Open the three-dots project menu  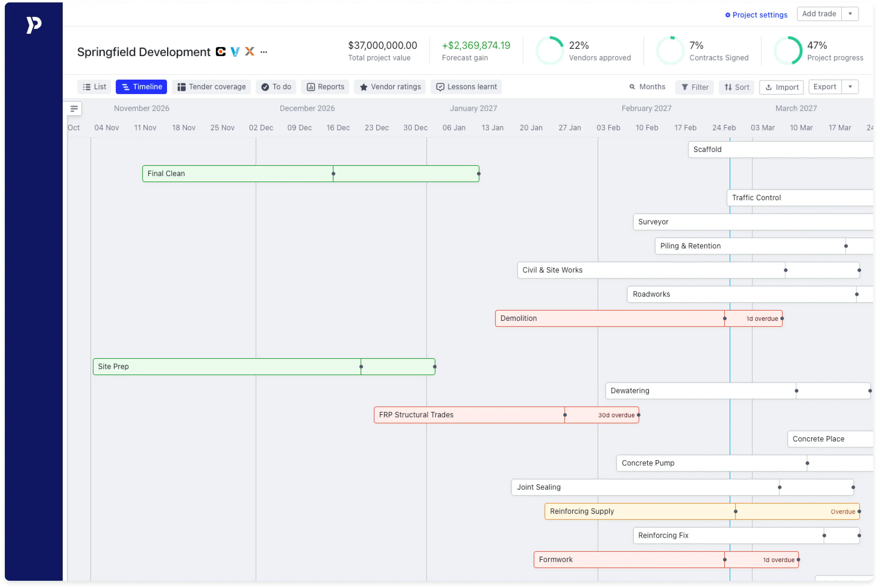coord(264,52)
